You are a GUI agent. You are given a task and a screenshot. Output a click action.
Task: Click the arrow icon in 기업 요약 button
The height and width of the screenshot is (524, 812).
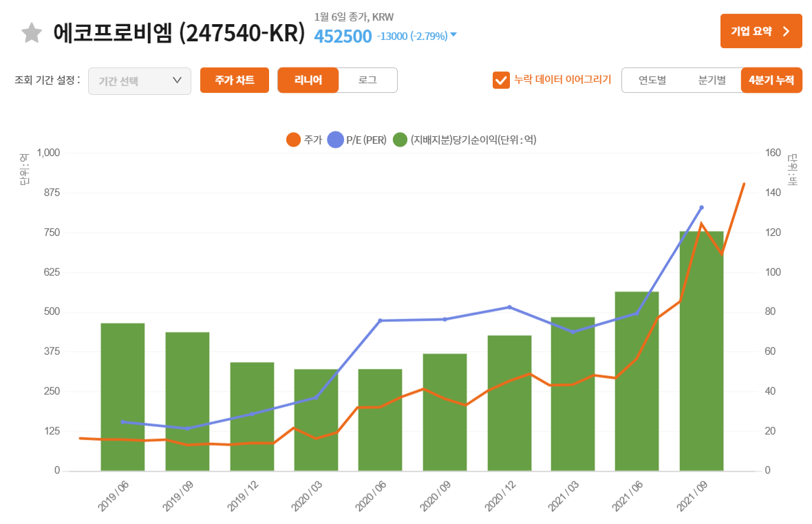point(786,32)
